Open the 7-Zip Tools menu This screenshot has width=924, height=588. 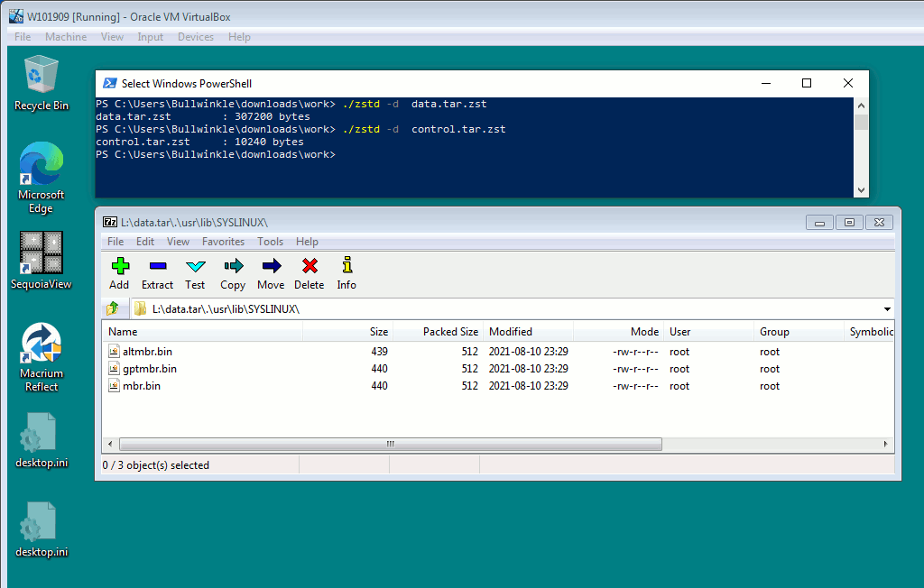tap(270, 242)
